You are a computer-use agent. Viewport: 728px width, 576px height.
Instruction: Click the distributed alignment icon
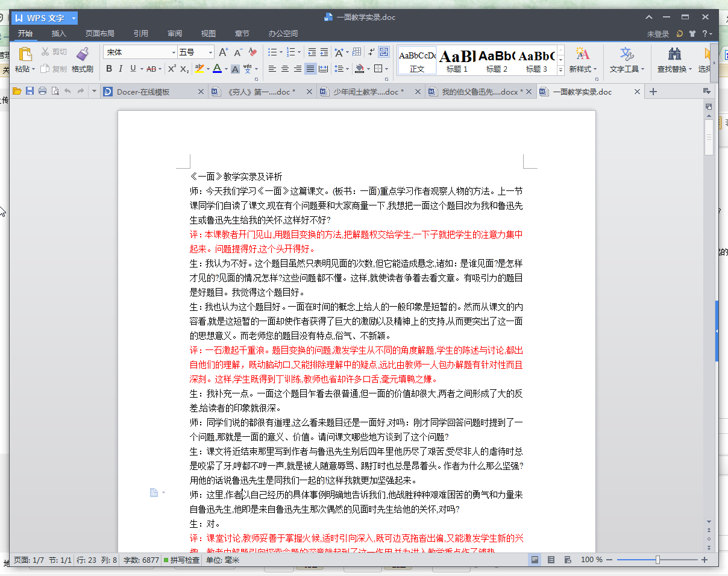pyautogui.click(x=323, y=69)
